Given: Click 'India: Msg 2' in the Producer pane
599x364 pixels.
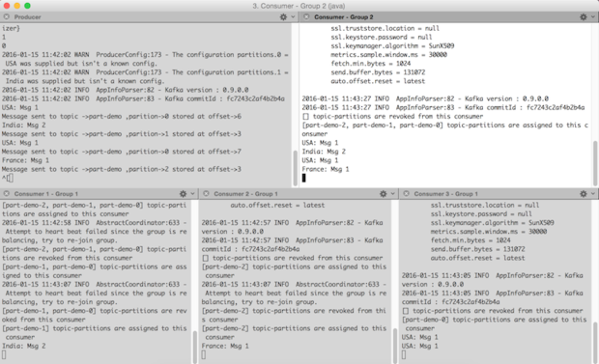Looking at the screenshot, I should 24,126.
